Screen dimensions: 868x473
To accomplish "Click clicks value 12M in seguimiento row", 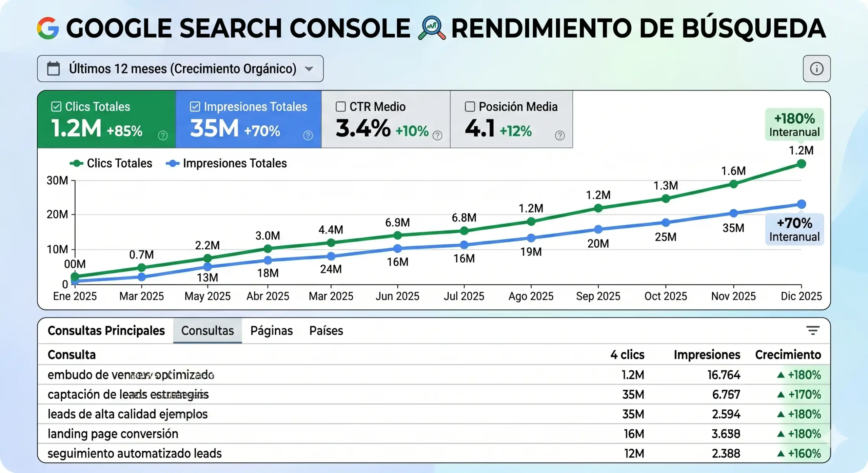I will tap(634, 453).
